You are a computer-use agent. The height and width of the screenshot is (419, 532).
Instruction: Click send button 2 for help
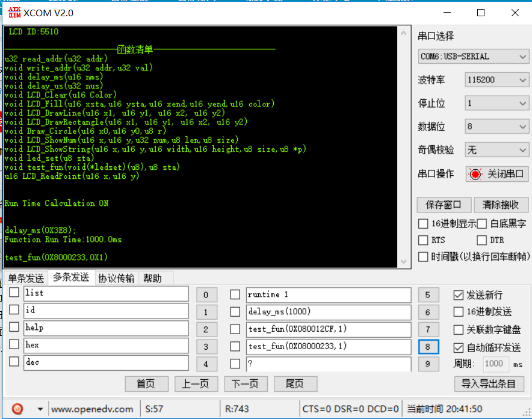[x=206, y=329]
